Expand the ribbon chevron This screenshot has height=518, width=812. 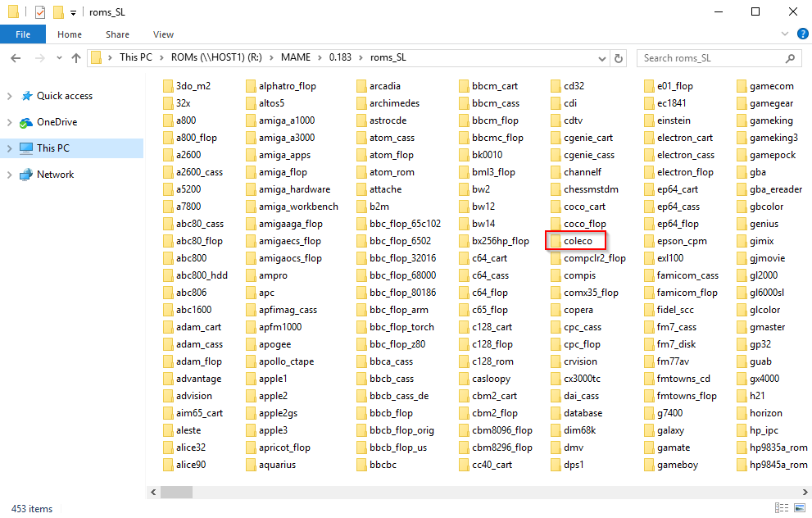[x=785, y=34]
